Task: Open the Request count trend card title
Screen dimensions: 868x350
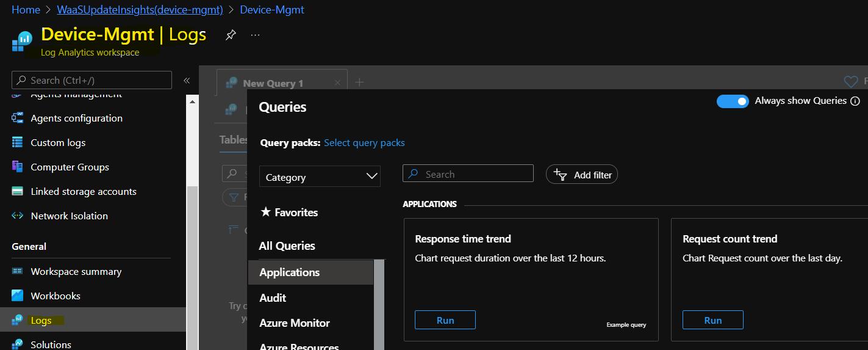Action: tap(730, 239)
